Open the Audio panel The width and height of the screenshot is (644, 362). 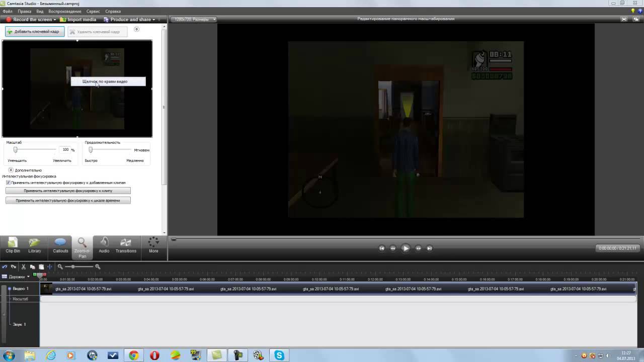(x=104, y=245)
